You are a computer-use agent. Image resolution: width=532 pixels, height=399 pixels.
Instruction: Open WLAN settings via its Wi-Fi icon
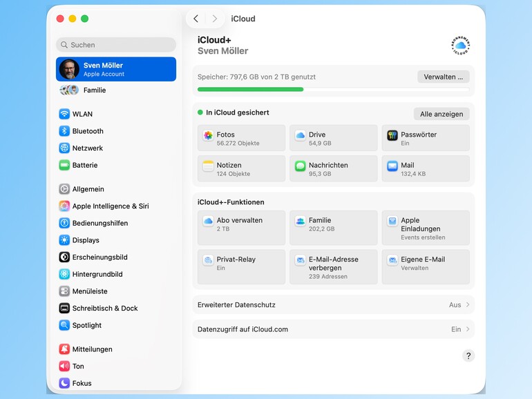pyautogui.click(x=64, y=114)
